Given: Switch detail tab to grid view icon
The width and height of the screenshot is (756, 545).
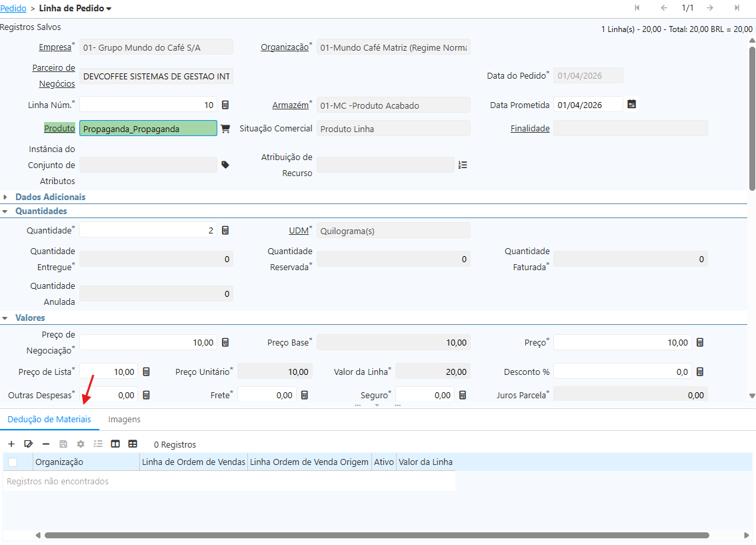Looking at the screenshot, I should click(133, 444).
